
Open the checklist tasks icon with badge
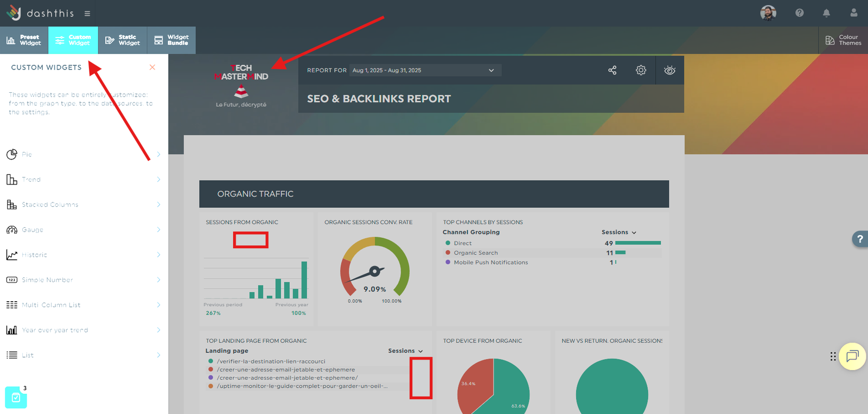pos(16,398)
